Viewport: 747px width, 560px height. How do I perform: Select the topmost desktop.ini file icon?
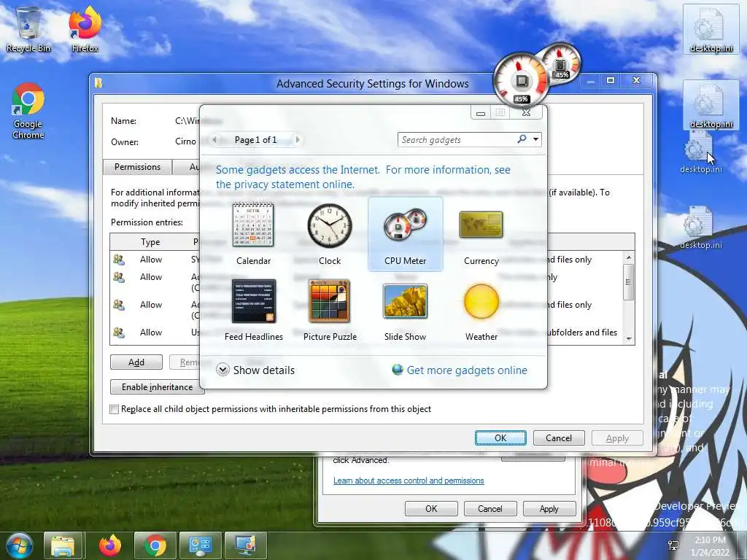click(x=711, y=29)
